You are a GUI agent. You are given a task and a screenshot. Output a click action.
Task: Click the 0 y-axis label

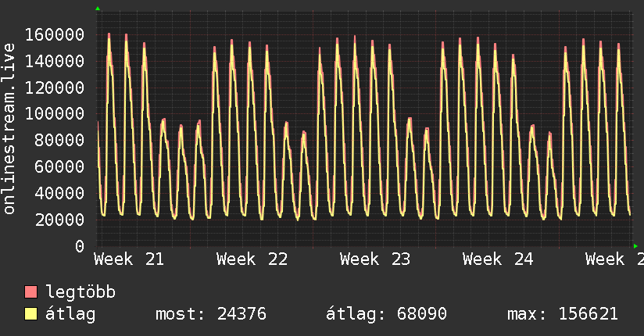point(80,246)
